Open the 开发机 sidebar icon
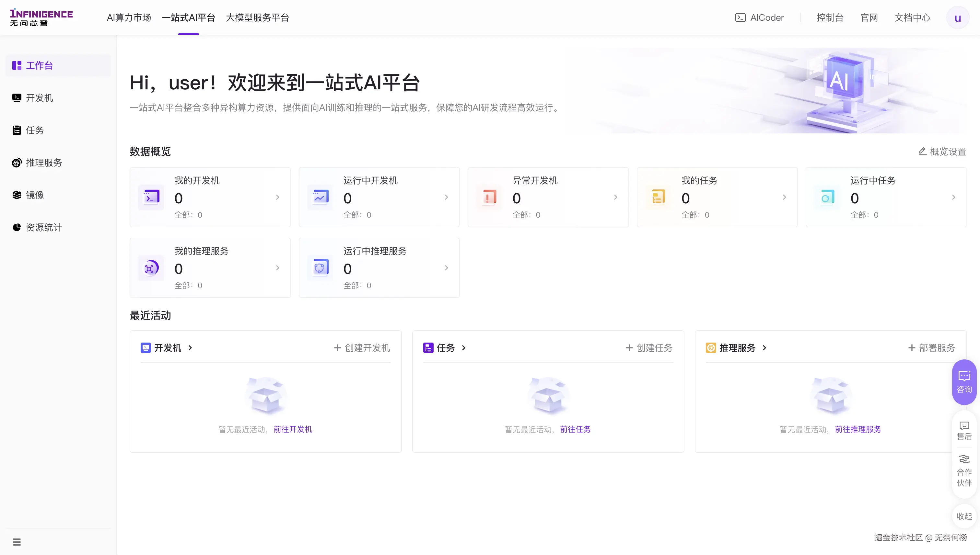Screen dimensions: 980x555 tap(17, 98)
